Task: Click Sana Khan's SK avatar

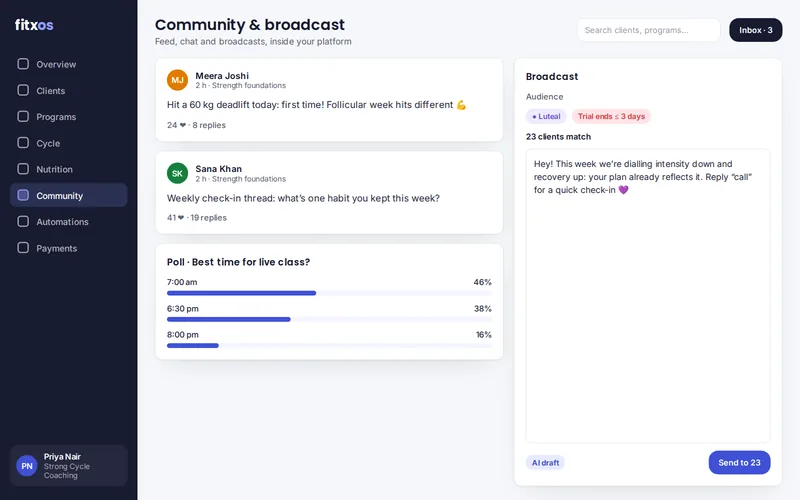Action: (177, 173)
